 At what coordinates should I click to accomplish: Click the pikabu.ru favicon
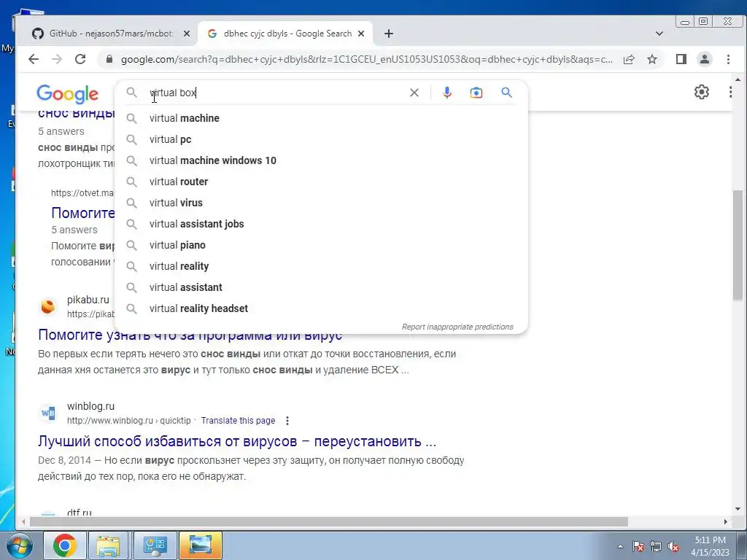[x=48, y=306]
